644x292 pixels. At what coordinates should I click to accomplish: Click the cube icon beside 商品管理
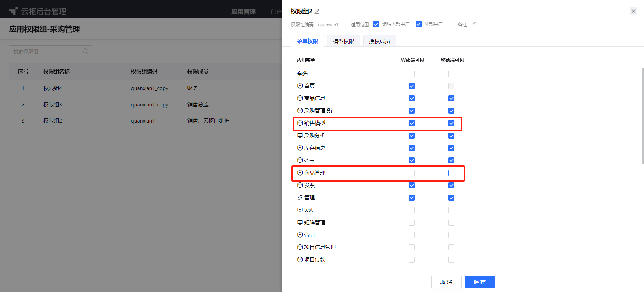point(300,173)
